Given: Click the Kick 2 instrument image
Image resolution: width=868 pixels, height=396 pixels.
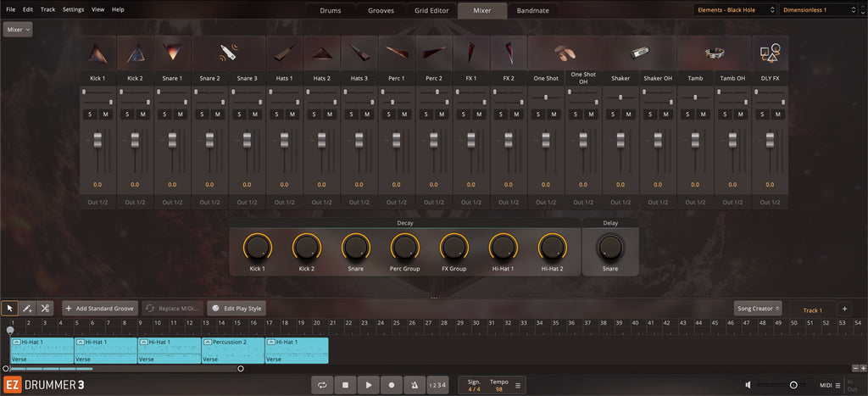Looking at the screenshot, I should [x=135, y=53].
